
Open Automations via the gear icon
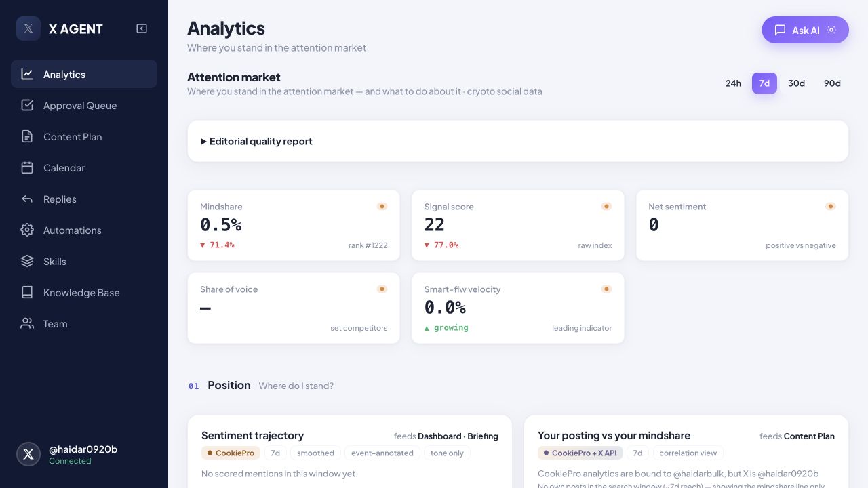[x=27, y=230]
